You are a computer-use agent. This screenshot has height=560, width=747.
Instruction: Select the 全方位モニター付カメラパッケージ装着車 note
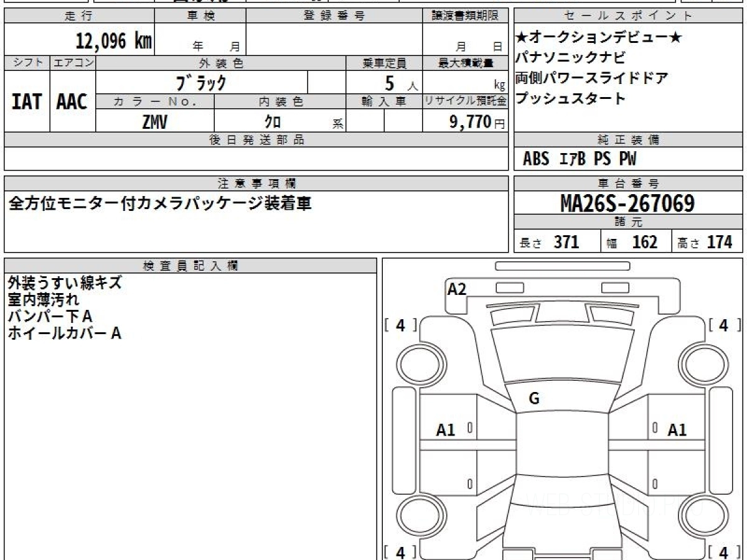tap(160, 203)
